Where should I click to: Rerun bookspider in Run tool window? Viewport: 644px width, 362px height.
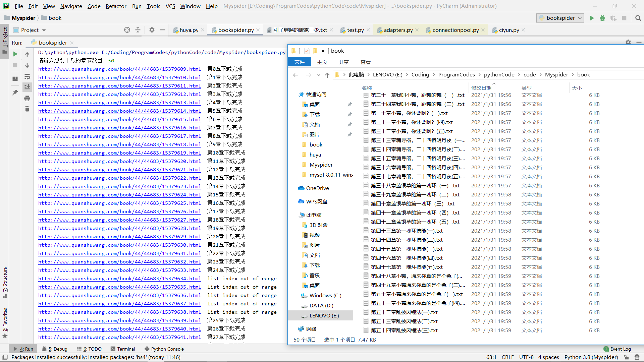tap(15, 54)
